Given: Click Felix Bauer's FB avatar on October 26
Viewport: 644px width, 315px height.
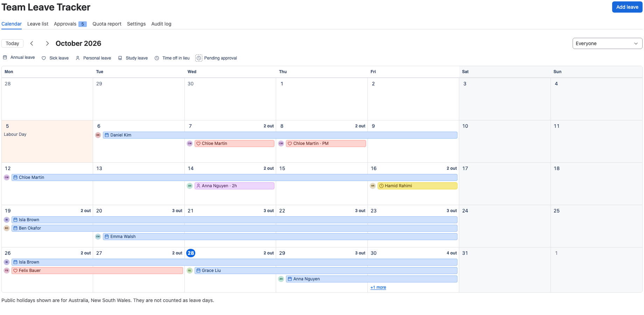Looking at the screenshot, I should (x=7, y=271).
